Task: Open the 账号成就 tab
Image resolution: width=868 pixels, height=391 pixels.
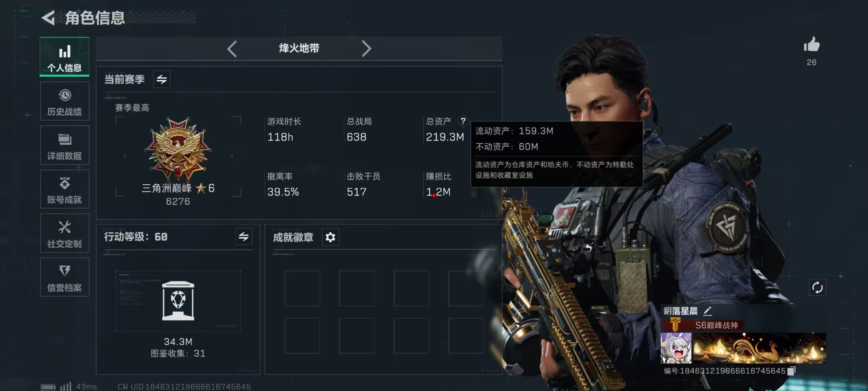Action: (64, 189)
